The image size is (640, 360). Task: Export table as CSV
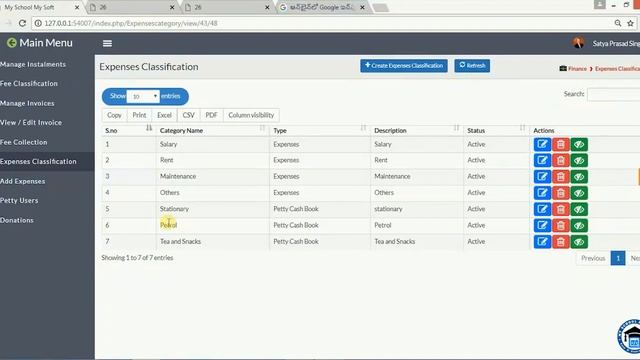(x=189, y=115)
